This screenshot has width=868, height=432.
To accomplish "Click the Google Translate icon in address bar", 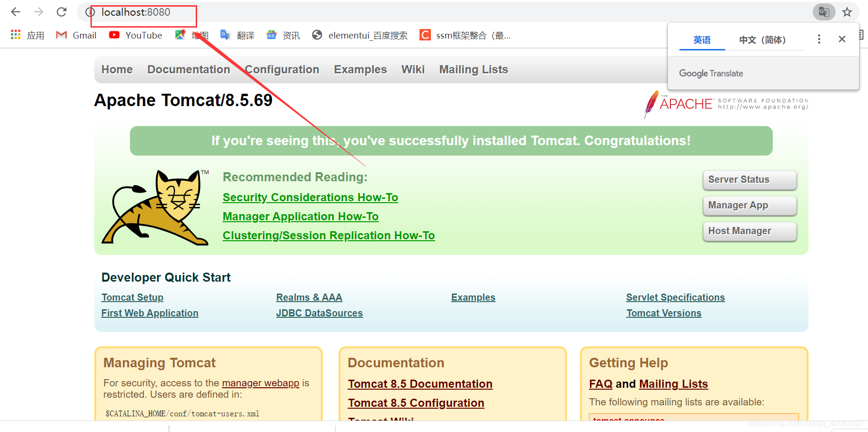I will point(824,12).
